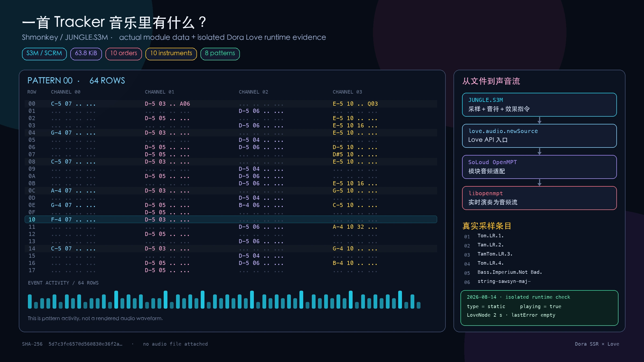
Task: Click the 64 ROWS heading
Action: [107, 80]
